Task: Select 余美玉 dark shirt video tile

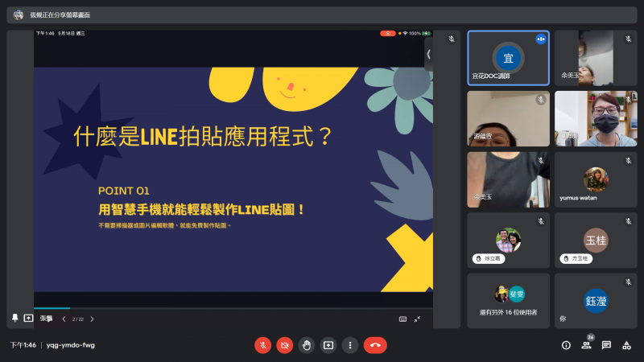Action: [508, 179]
